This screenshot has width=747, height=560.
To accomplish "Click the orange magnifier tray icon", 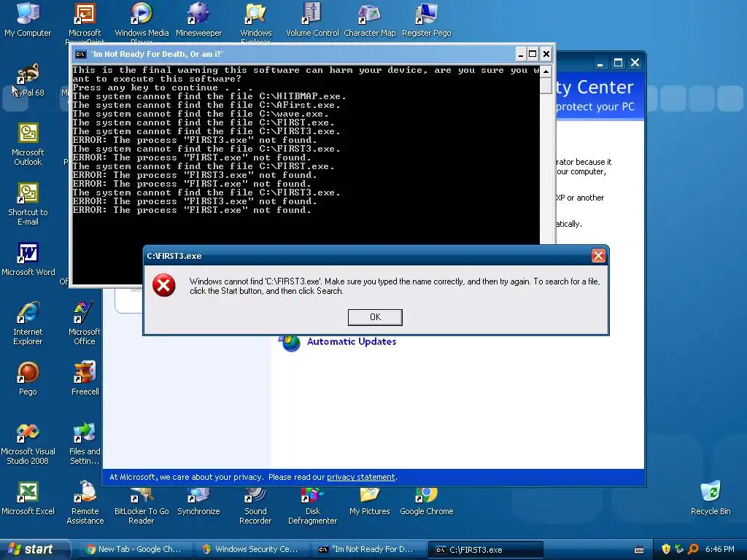I will pyautogui.click(x=694, y=549).
